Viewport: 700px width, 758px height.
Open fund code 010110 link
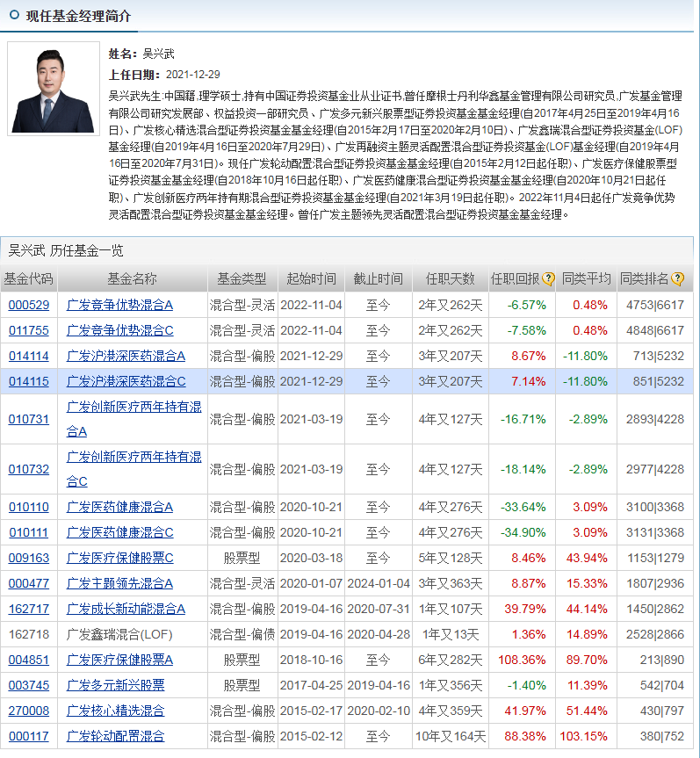coord(29,507)
